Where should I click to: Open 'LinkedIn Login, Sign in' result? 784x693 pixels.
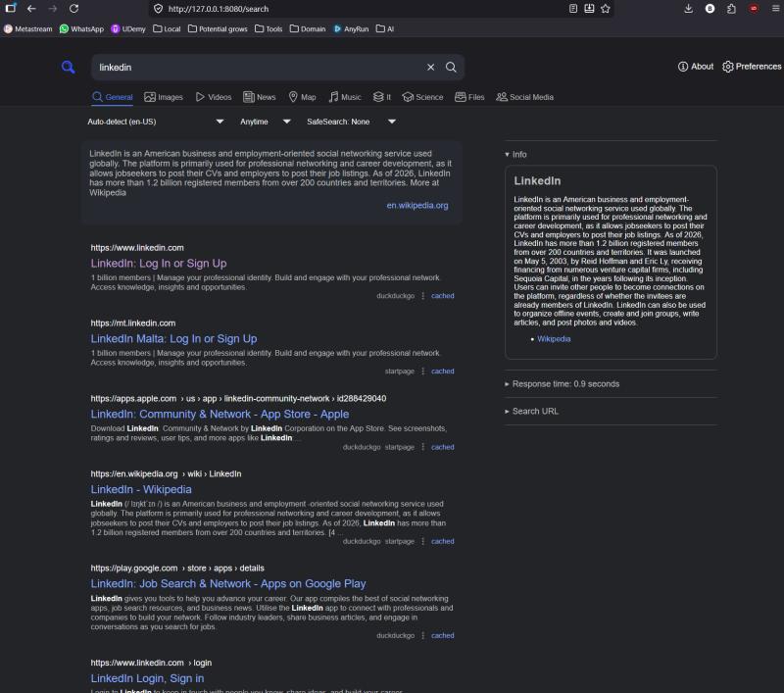[x=147, y=678]
